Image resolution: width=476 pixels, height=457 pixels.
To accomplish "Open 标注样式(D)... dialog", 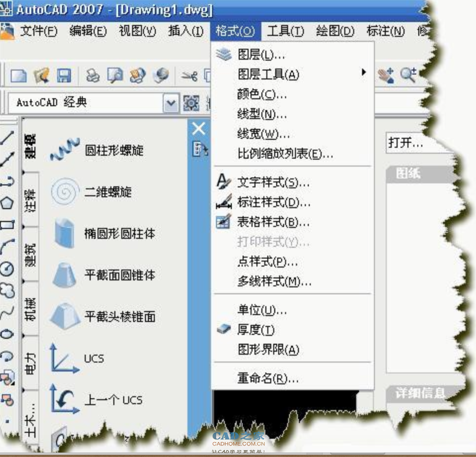I will 293,202.
